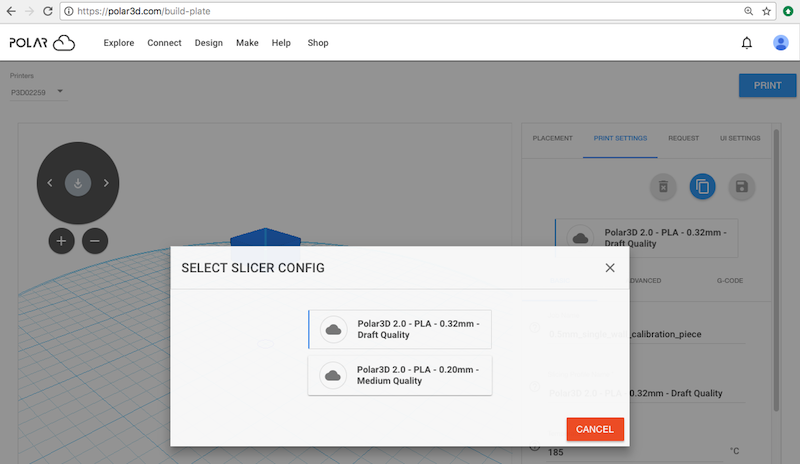This screenshot has height=464, width=800.
Task: Click cloud icon in the panel's Draft Quality card
Action: tap(580, 238)
